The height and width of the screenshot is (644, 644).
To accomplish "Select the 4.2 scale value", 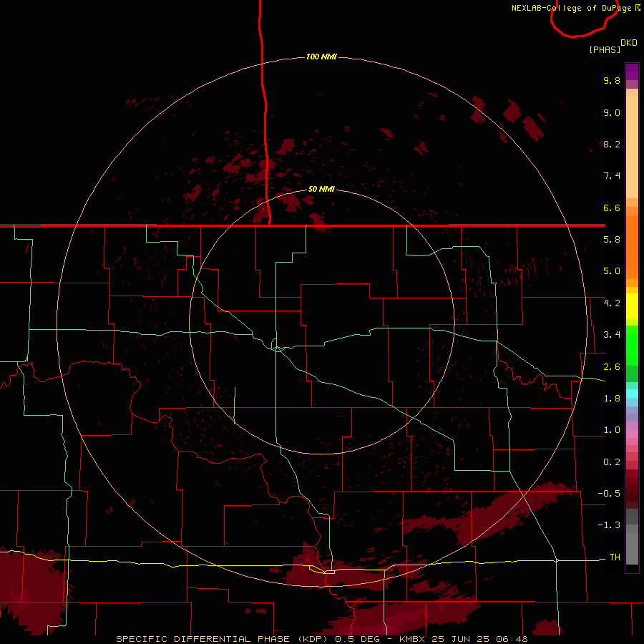I will point(612,303).
